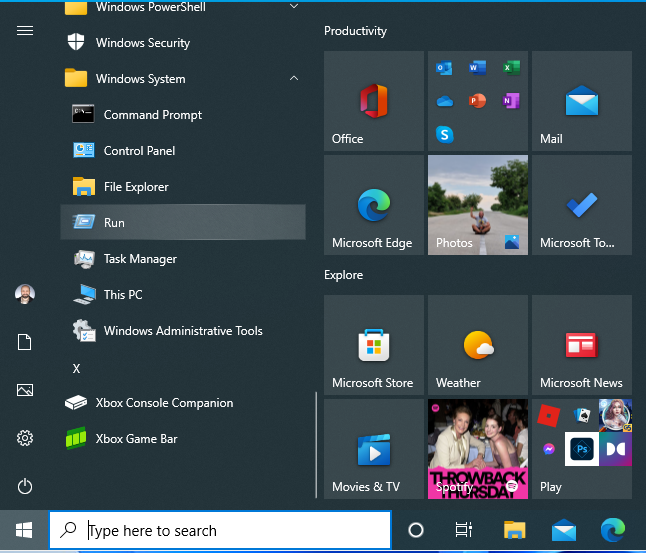Open the Microsoft News tile
The height and width of the screenshot is (553, 646).
582,345
